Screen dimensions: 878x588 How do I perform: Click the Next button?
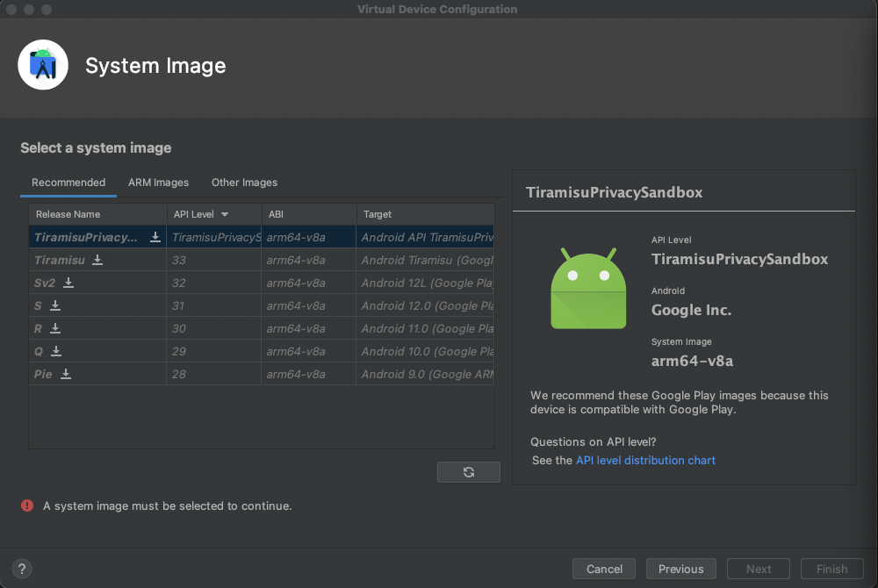pos(759,569)
